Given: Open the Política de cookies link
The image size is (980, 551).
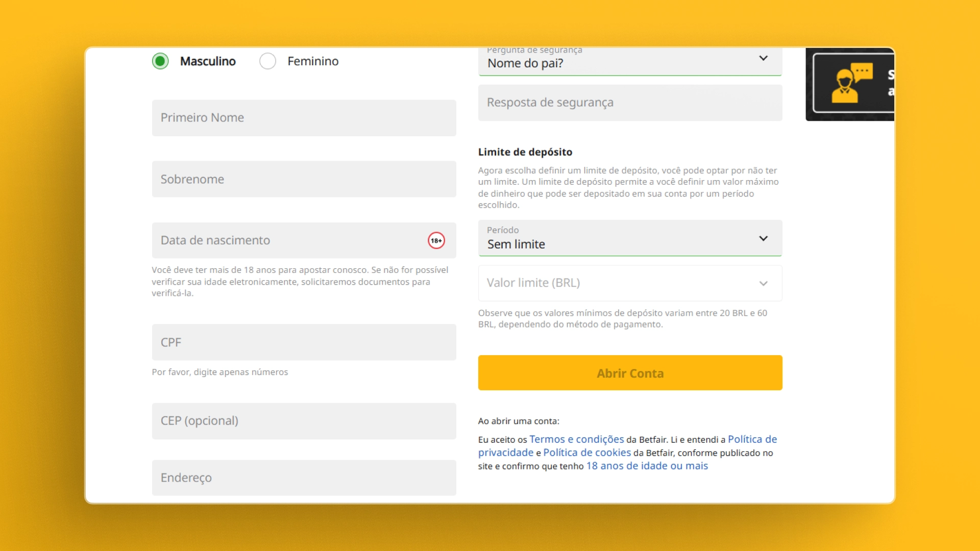Looking at the screenshot, I should coord(587,453).
